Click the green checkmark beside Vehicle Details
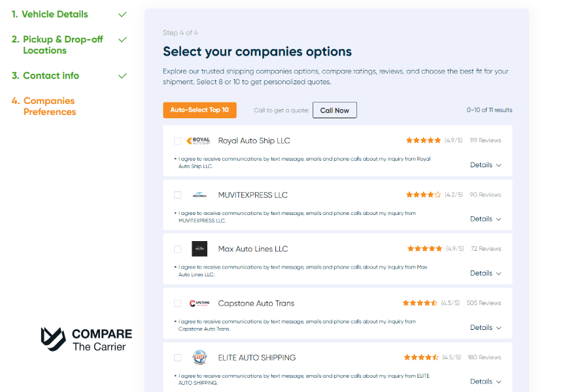Viewport: 569px width, 392px height. click(122, 14)
